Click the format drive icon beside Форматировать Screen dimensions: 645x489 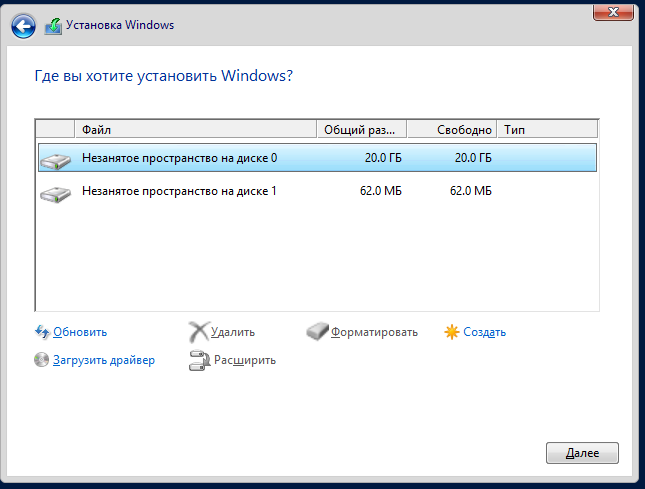318,331
